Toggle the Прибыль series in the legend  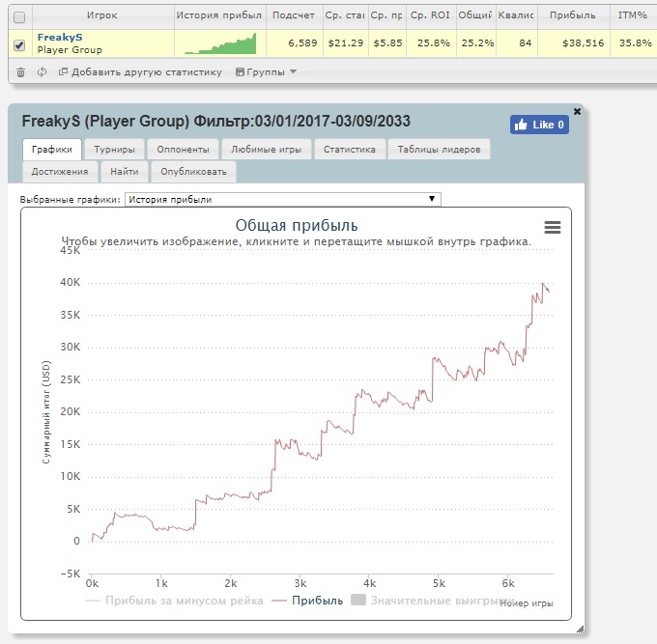307,601
